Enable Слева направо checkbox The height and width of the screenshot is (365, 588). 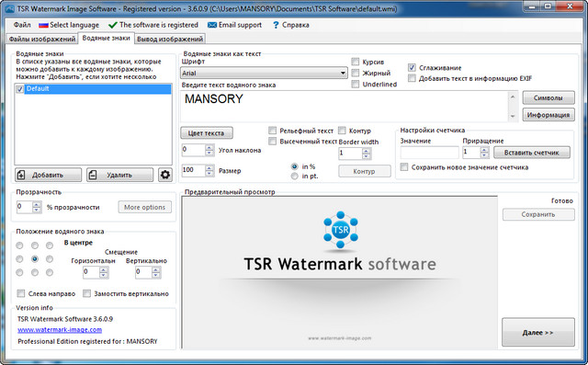(21, 293)
